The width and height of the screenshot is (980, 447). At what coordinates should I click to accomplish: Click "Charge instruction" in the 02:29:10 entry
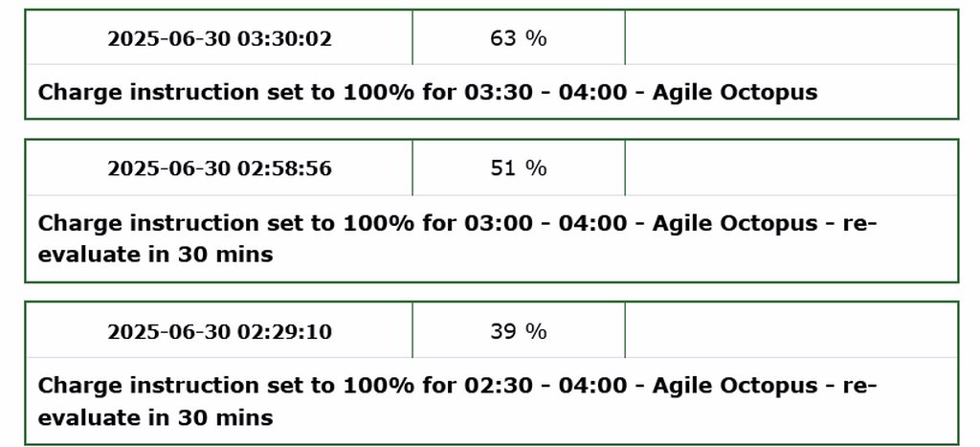pyautogui.click(x=143, y=386)
